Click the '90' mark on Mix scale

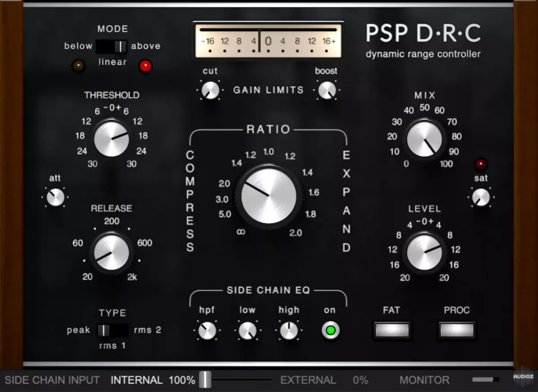pyautogui.click(x=454, y=152)
